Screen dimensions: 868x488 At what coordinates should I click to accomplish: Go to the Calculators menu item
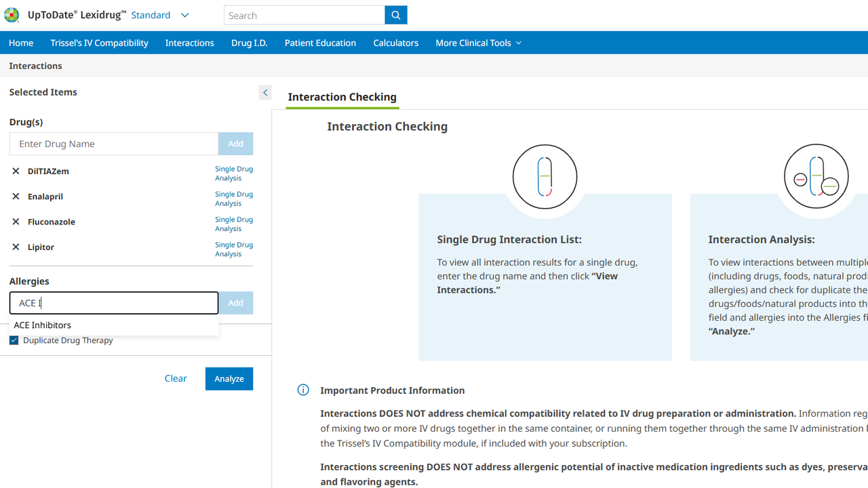(x=395, y=43)
